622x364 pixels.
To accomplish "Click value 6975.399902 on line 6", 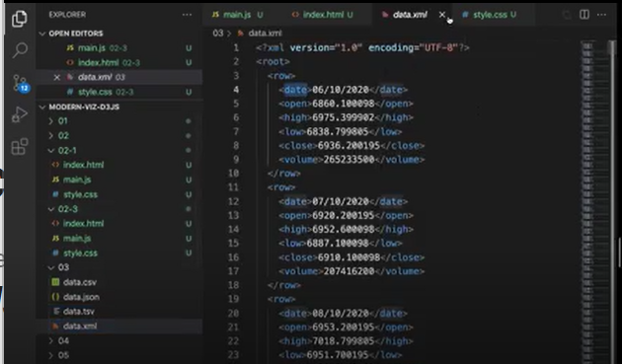I will click(x=344, y=117).
